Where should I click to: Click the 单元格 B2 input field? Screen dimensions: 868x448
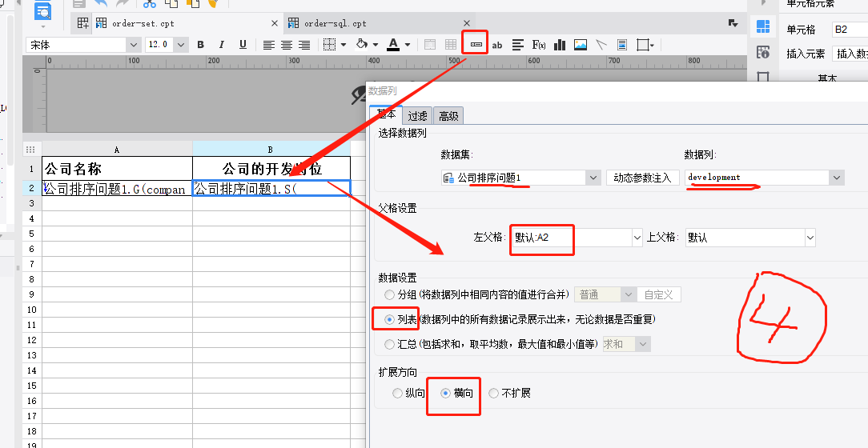tap(850, 30)
